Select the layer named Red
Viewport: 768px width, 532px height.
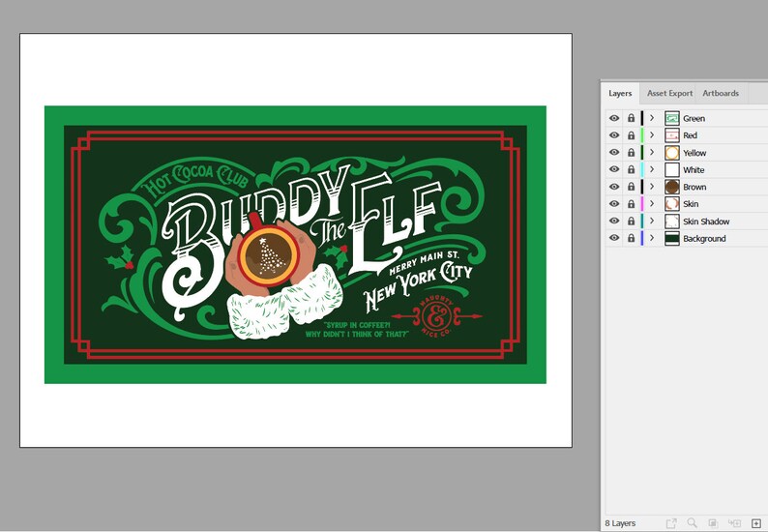(x=690, y=135)
